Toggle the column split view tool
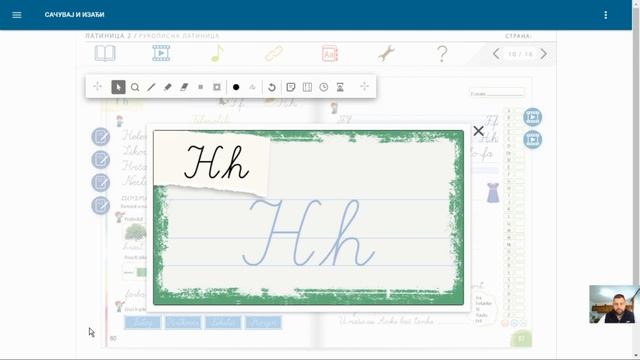Screen dimensions: 640x360 pyautogui.click(x=307, y=87)
